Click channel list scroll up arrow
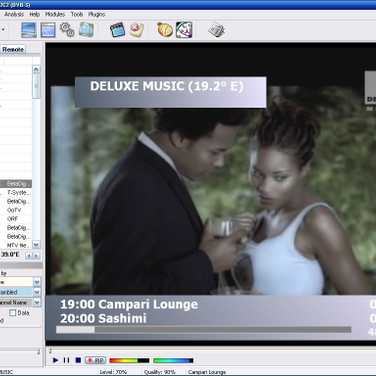The image size is (376, 376). coord(36,69)
